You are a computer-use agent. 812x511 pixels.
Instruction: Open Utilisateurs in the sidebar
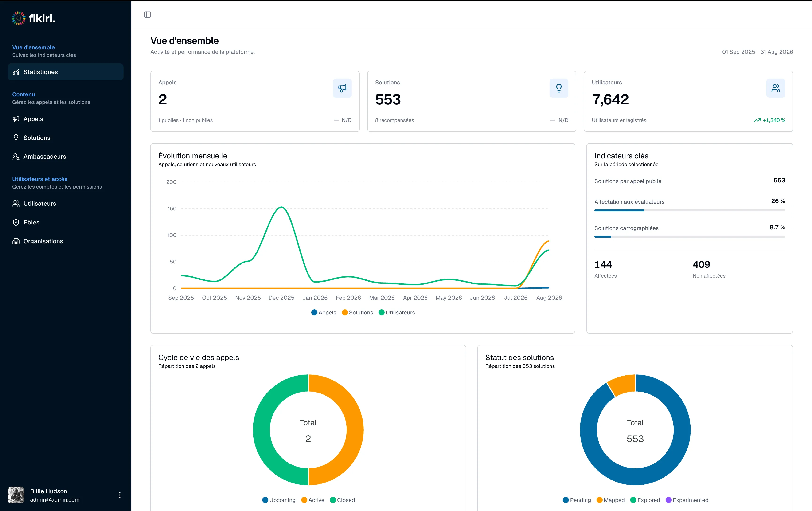tap(65, 203)
